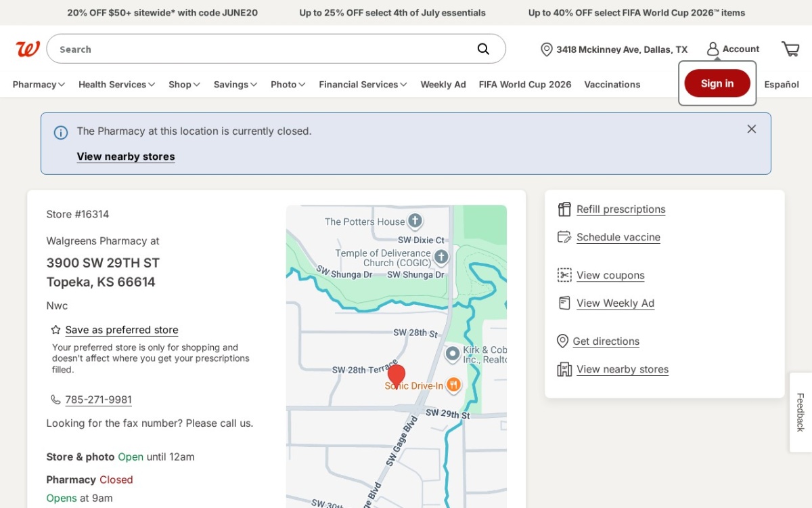Click the store location pin icon
812x508 pixels.
point(547,49)
